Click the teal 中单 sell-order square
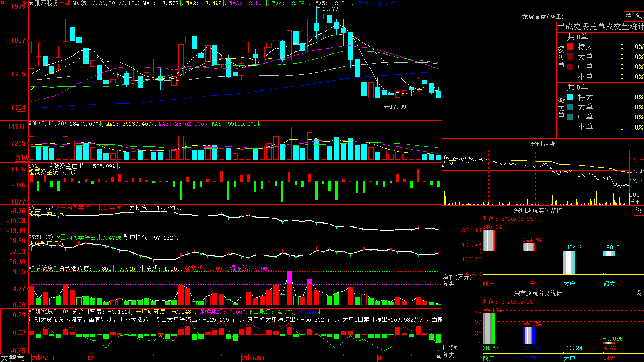This screenshot has width=644, height=362. (570, 117)
